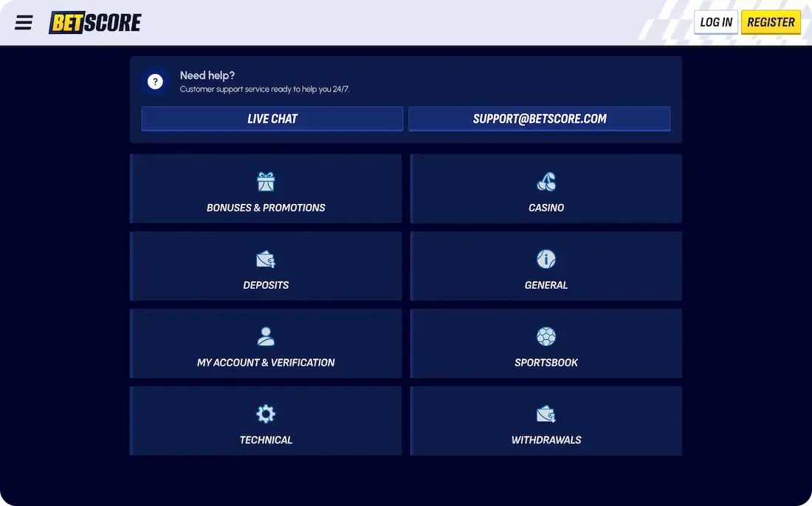The height and width of the screenshot is (506, 812).
Task: Click the soccer ball Sportsbook icon
Action: point(546,336)
